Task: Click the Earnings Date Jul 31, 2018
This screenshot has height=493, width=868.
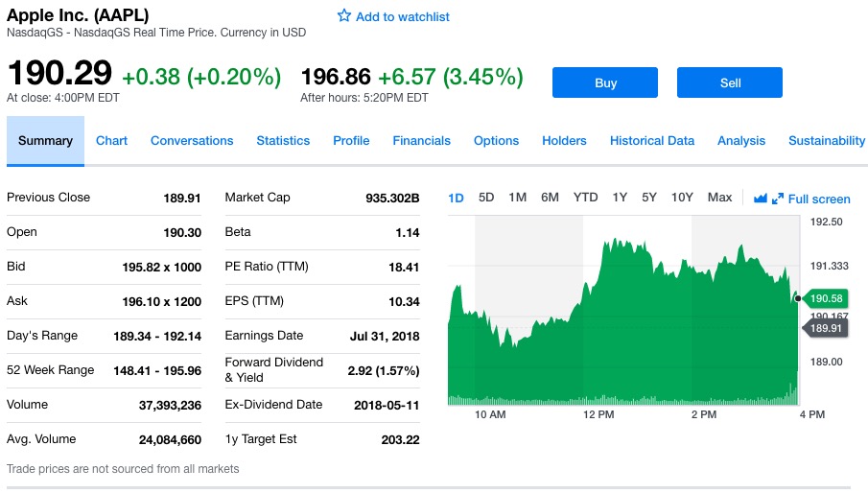Action: (385, 337)
